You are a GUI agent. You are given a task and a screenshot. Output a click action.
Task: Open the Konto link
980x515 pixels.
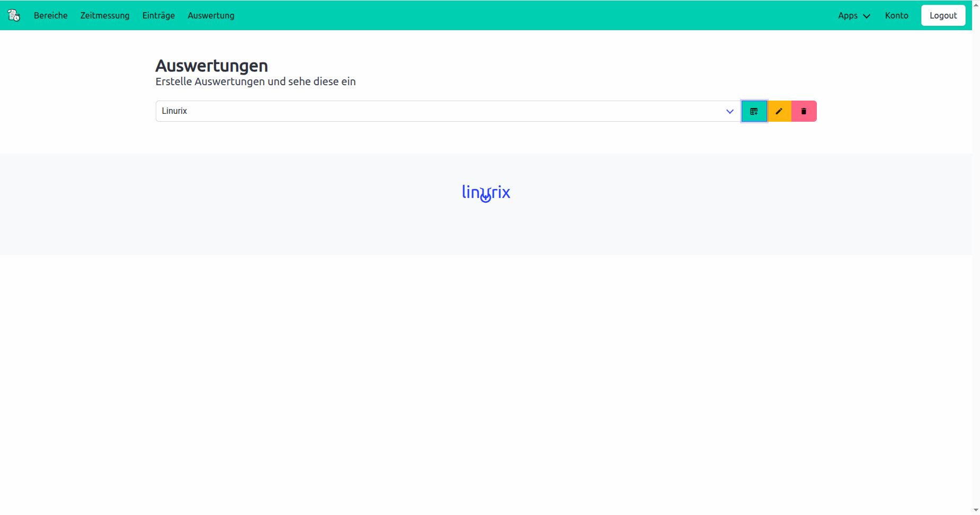(896, 15)
